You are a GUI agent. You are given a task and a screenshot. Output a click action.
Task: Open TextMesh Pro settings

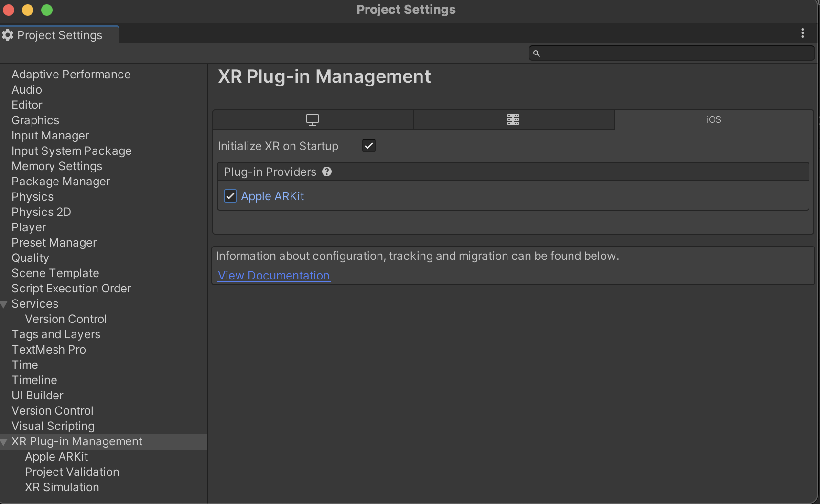click(x=49, y=350)
